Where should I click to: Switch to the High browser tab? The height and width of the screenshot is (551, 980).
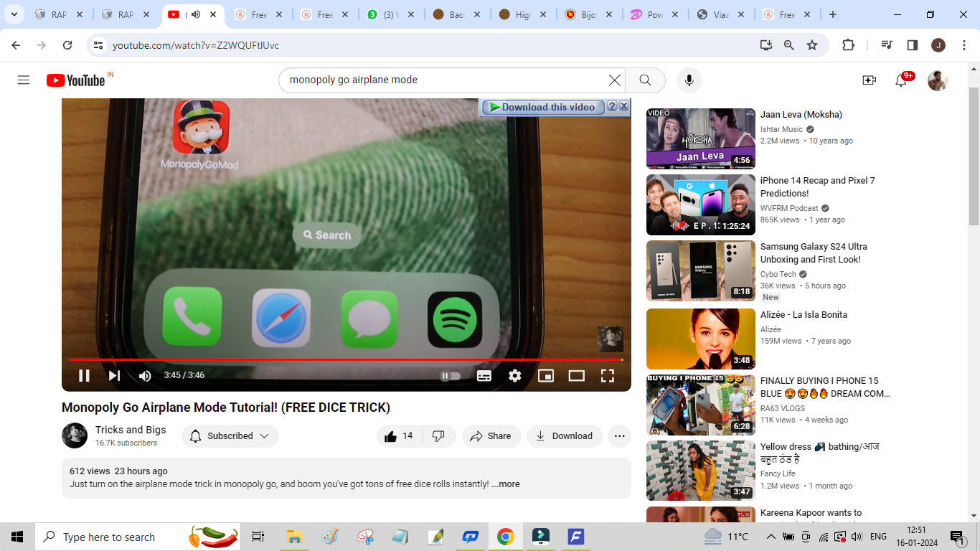pos(523,14)
